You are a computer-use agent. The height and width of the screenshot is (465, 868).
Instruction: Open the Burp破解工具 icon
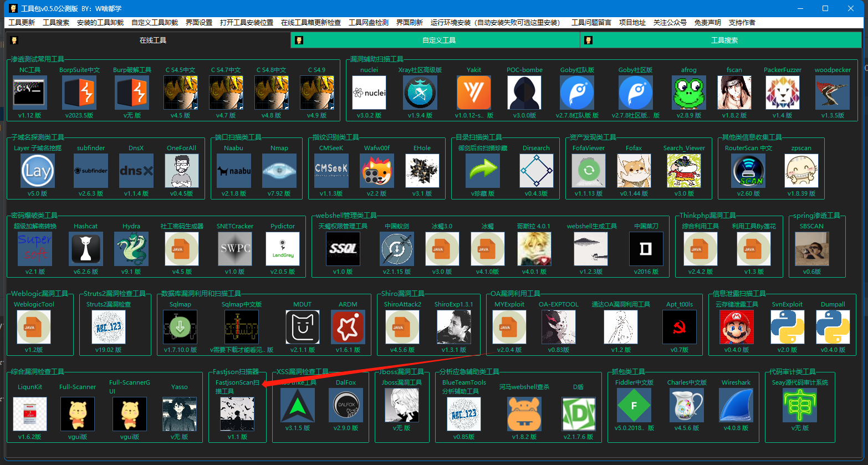point(132,93)
